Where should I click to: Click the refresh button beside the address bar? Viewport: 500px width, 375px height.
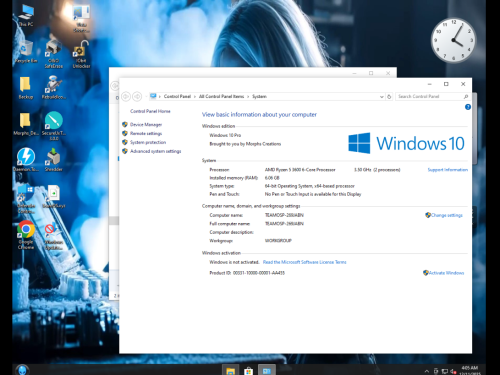[389, 97]
